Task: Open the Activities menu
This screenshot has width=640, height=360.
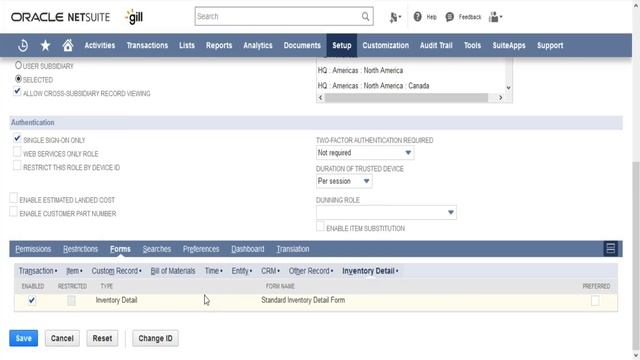Action: click(x=100, y=45)
